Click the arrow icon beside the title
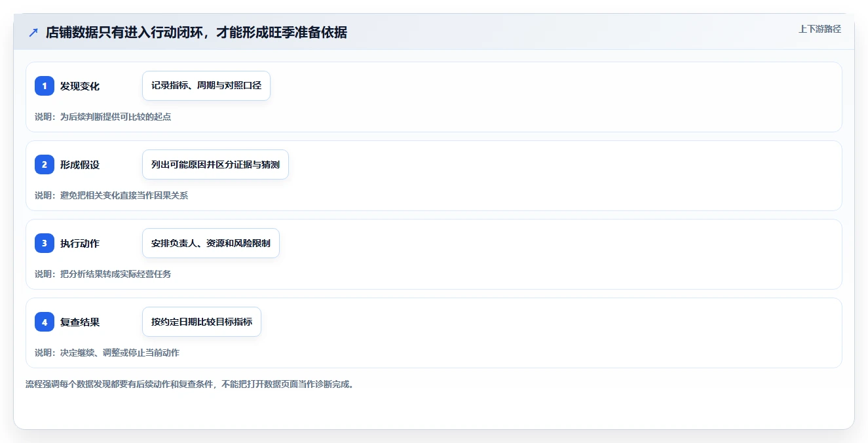This screenshot has width=868, height=443. 33,33
